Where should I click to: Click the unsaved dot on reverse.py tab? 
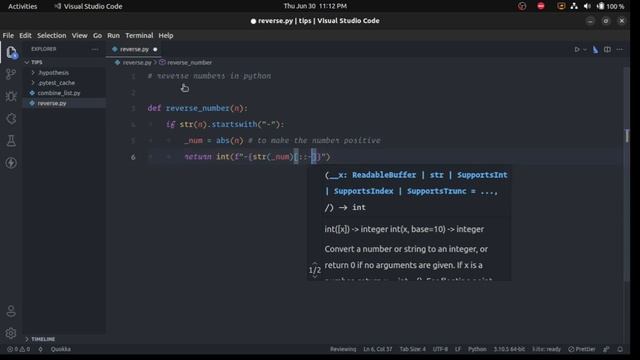pyautogui.click(x=155, y=49)
